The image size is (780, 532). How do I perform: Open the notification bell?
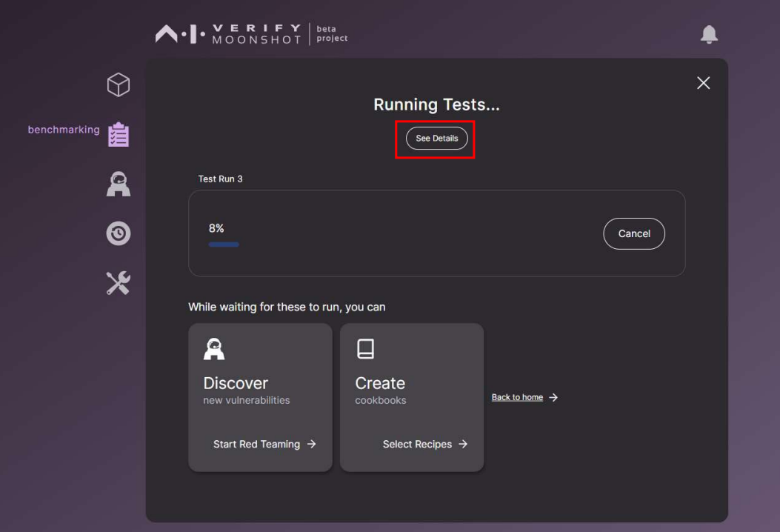coord(709,34)
